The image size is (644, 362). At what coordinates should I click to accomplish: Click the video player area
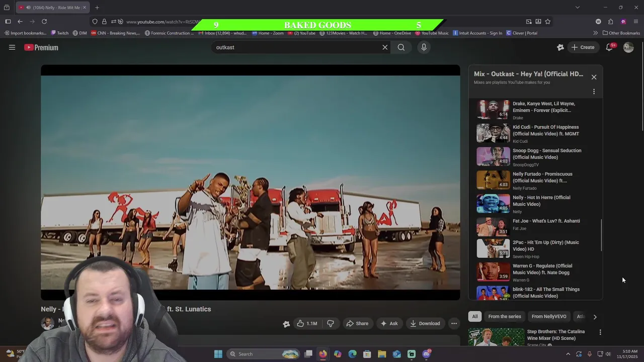pyautogui.click(x=250, y=183)
